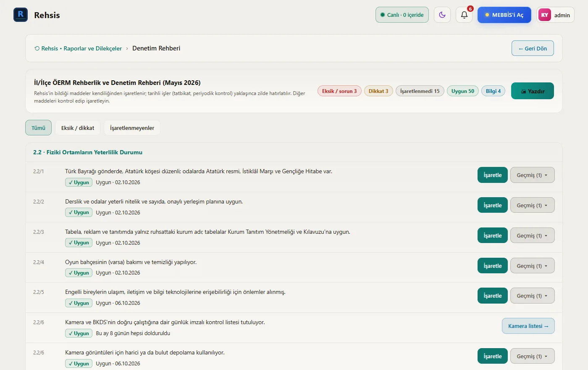This screenshot has height=370, width=588.
Task: Show İşaretlenmeyenler filter tab
Action: 132,128
